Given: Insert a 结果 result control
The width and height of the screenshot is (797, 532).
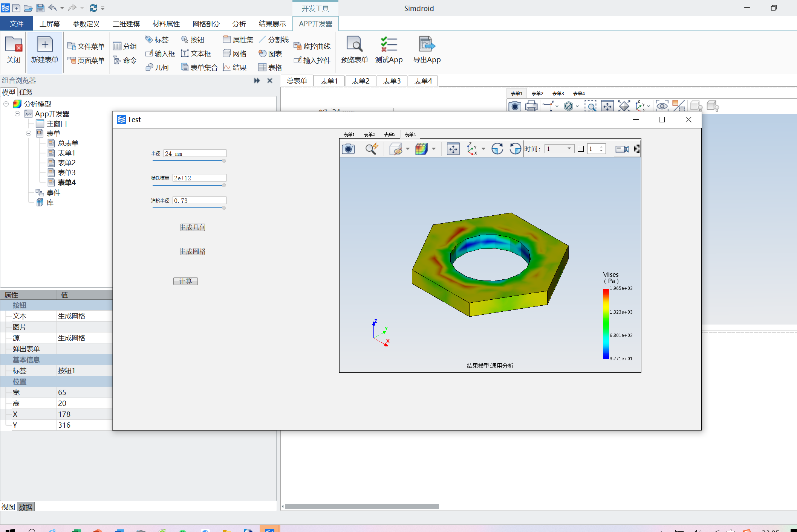Looking at the screenshot, I should pos(235,67).
